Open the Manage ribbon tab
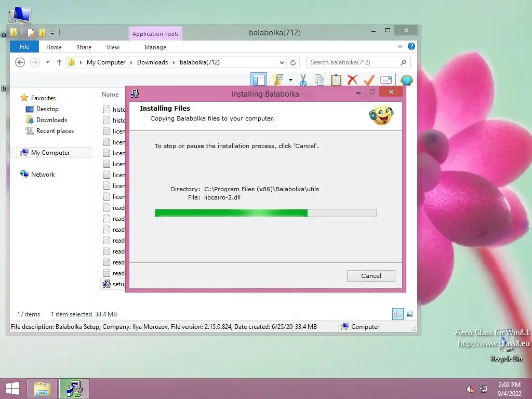 [155, 47]
